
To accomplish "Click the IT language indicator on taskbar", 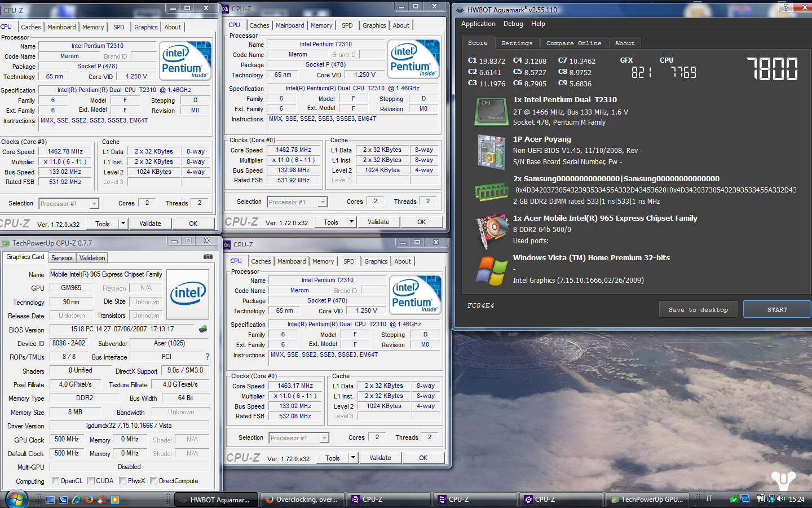I will pos(709,498).
